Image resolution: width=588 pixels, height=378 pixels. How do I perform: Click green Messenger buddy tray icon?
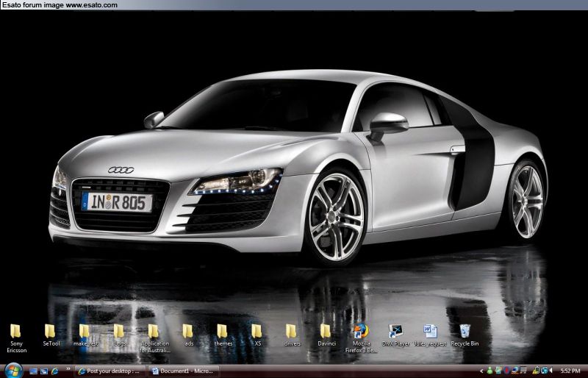pos(490,371)
